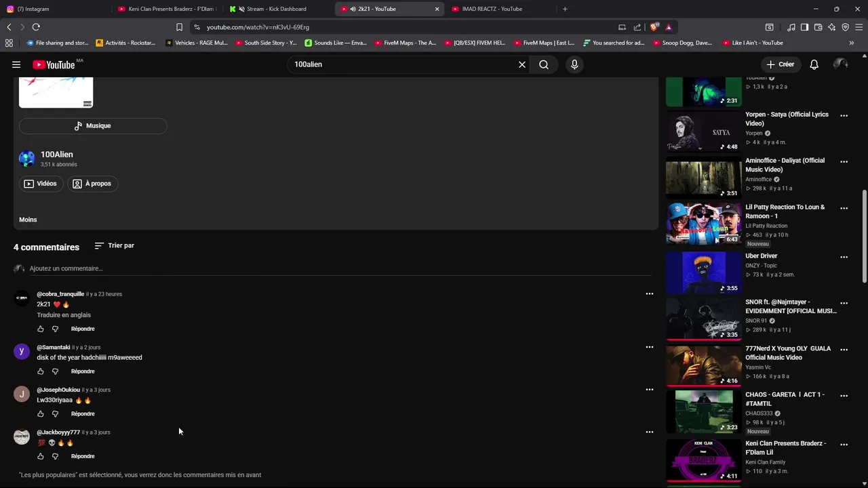Reply to @JosephOukiou's comment

coord(83,413)
